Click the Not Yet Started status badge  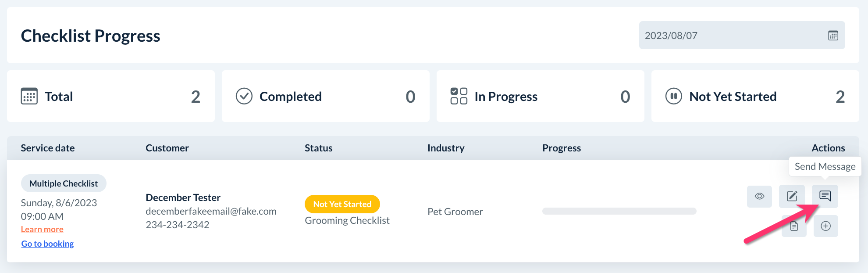click(342, 204)
